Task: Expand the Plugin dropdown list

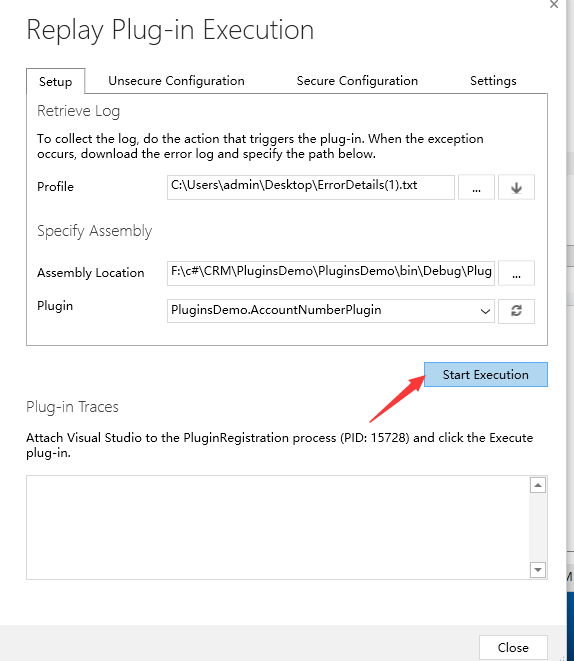Action: click(x=485, y=311)
